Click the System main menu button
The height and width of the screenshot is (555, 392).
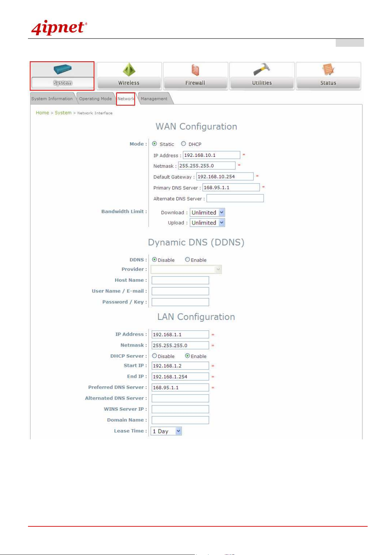[x=63, y=83]
